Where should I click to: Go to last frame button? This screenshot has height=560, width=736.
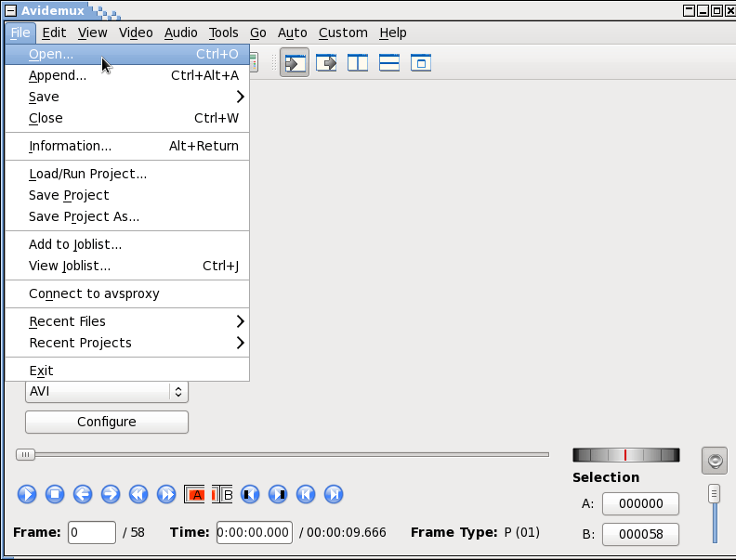coord(334,494)
